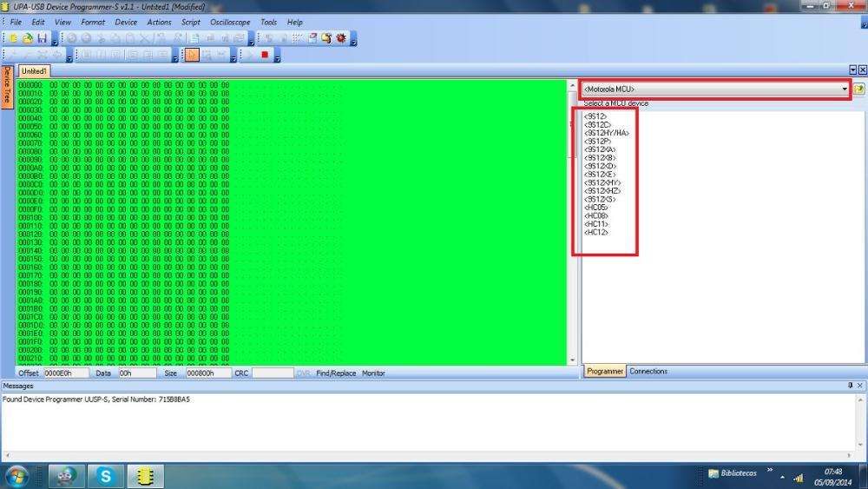
Task: Open the Actions menu
Action: (159, 23)
